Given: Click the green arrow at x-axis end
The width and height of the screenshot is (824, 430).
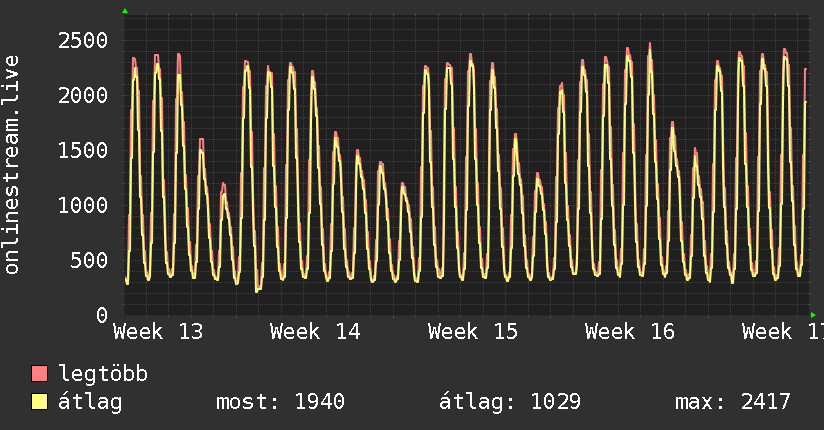Looking at the screenshot, I should coord(813,315).
